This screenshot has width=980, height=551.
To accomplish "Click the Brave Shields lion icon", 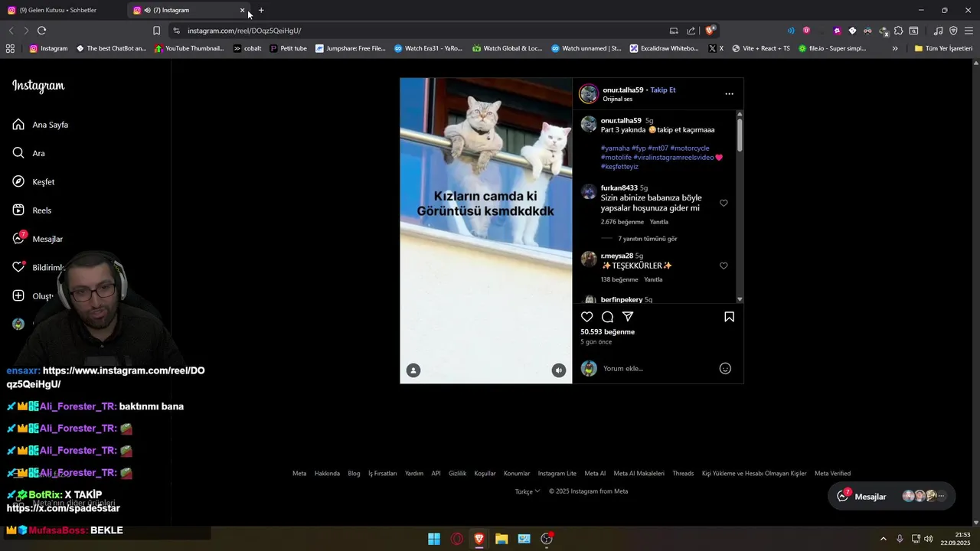I will pos(710,31).
